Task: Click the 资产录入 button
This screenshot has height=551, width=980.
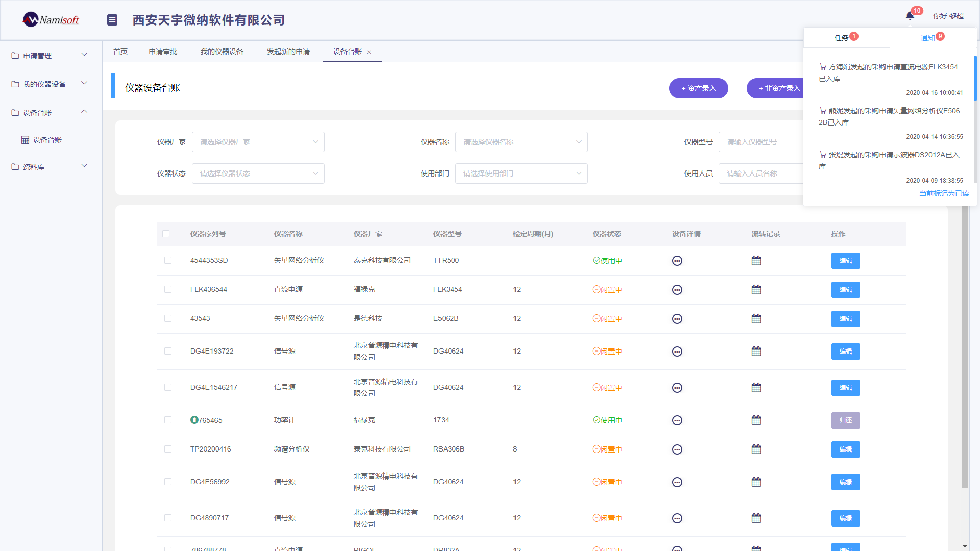Action: point(698,88)
